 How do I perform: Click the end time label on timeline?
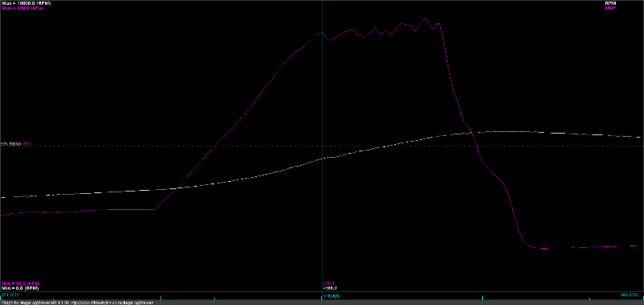pyautogui.click(x=630, y=295)
